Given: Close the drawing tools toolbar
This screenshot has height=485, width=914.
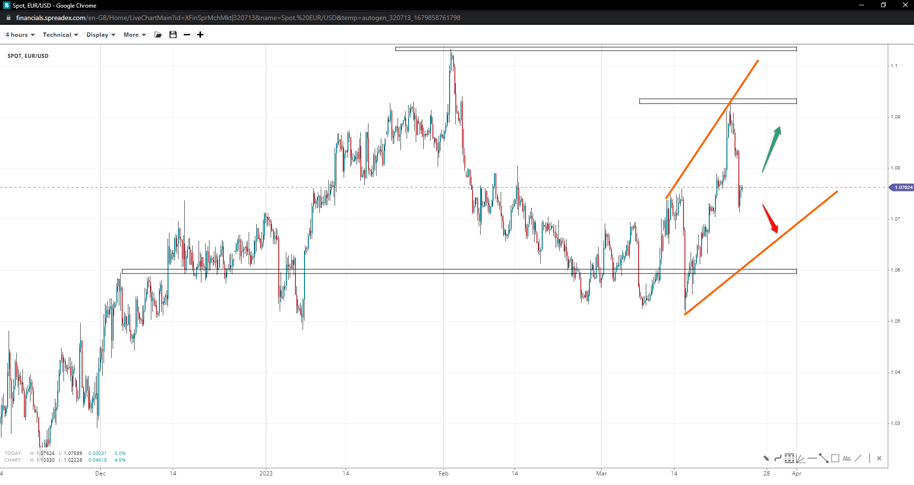Looking at the screenshot, I should pos(879,458).
